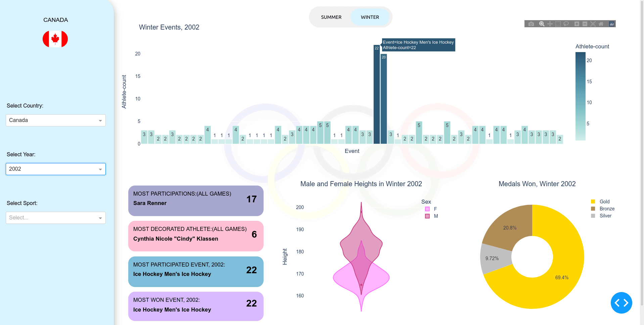Toggle the Gold legend entry
The image size is (644, 325).
click(x=600, y=202)
